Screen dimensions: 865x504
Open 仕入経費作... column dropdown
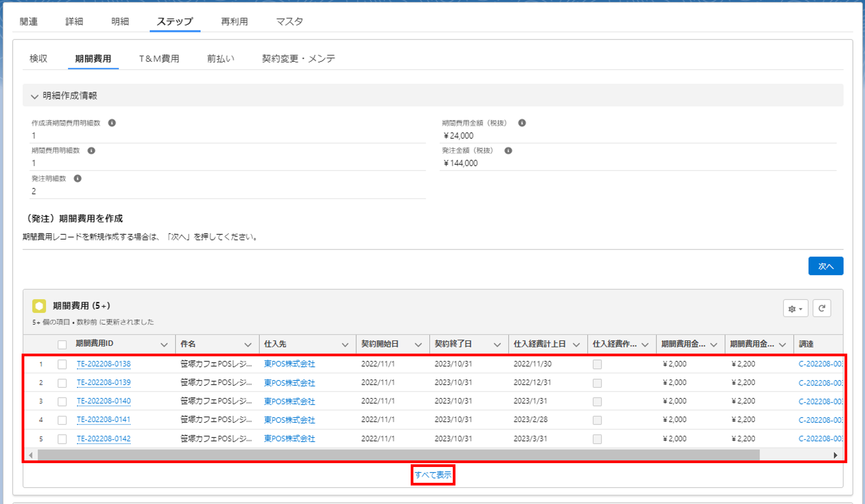click(645, 345)
